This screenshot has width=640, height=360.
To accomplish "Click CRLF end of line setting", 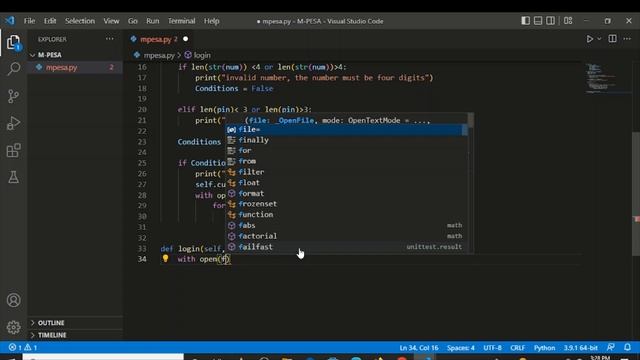I will point(517,347).
